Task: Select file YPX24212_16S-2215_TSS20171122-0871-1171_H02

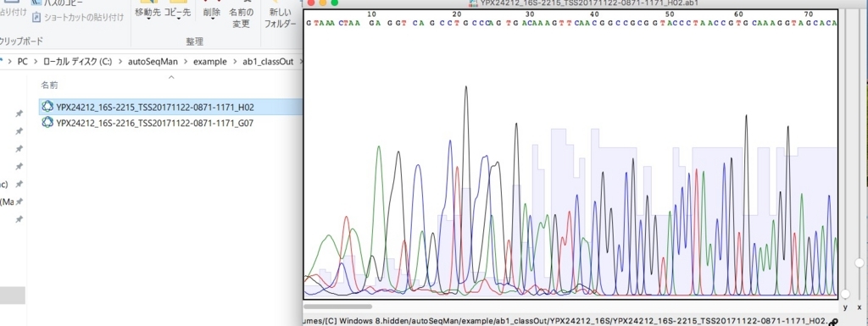Action: (155, 107)
